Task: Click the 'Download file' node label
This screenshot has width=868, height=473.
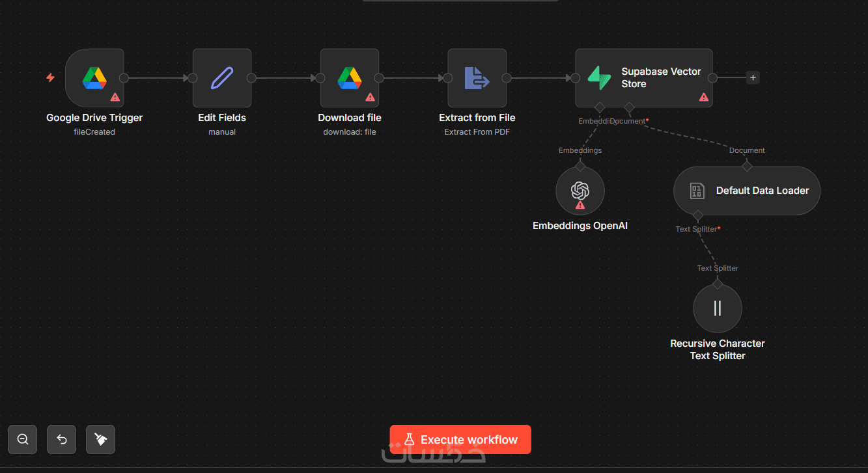Action: tap(350, 118)
